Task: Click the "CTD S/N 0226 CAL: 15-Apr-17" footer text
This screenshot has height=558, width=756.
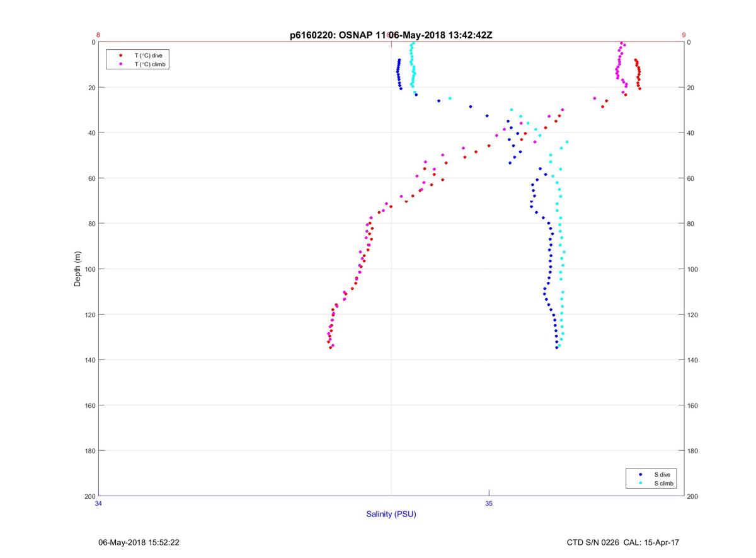Action: pyautogui.click(x=623, y=542)
